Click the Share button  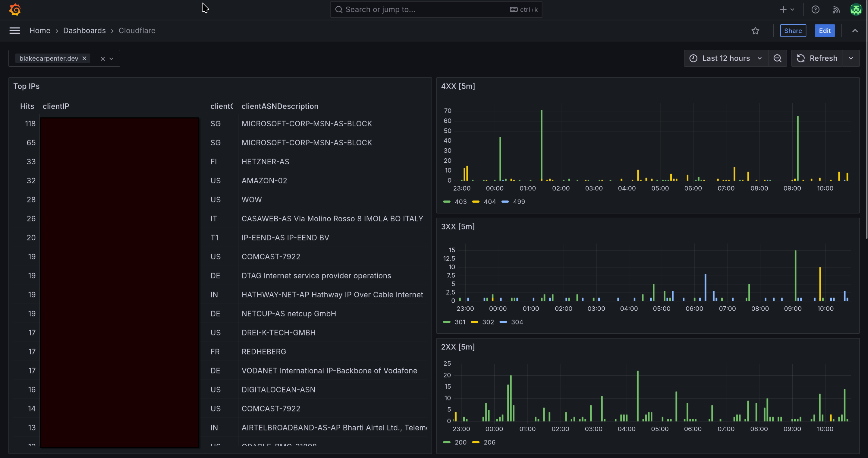click(x=793, y=31)
